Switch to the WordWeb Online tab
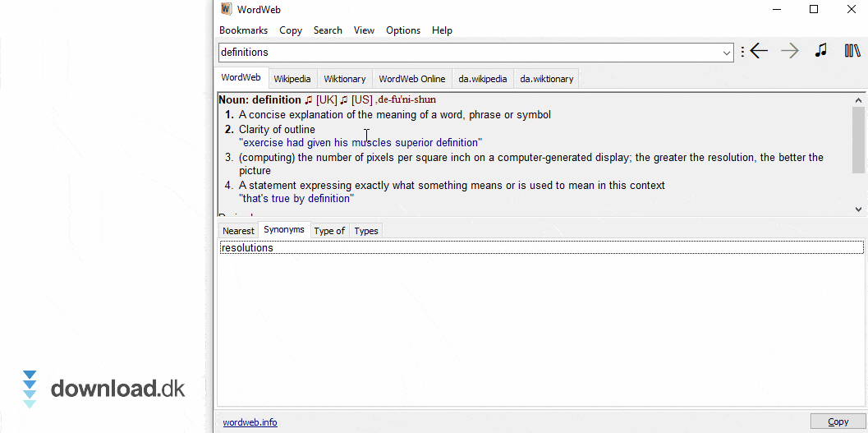Screen dimensions: 868x433 tap(412, 79)
